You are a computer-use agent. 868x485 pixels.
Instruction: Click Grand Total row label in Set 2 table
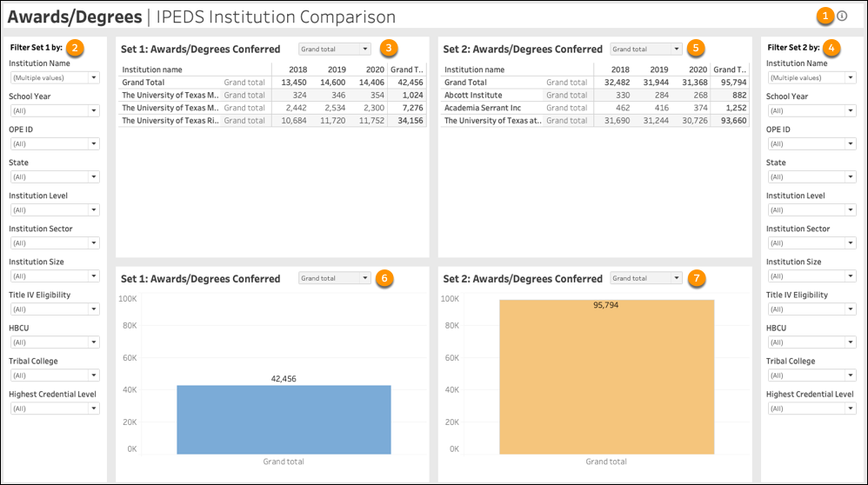click(x=465, y=83)
